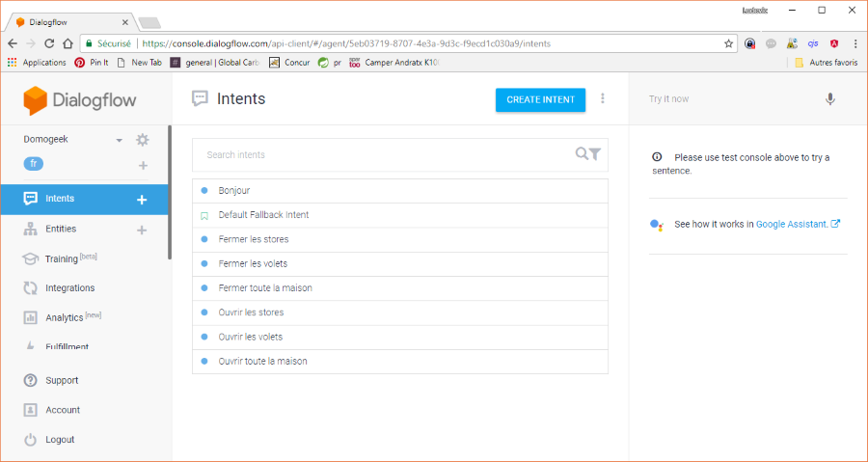
Task: Open the Intents menu item
Action: click(x=60, y=199)
